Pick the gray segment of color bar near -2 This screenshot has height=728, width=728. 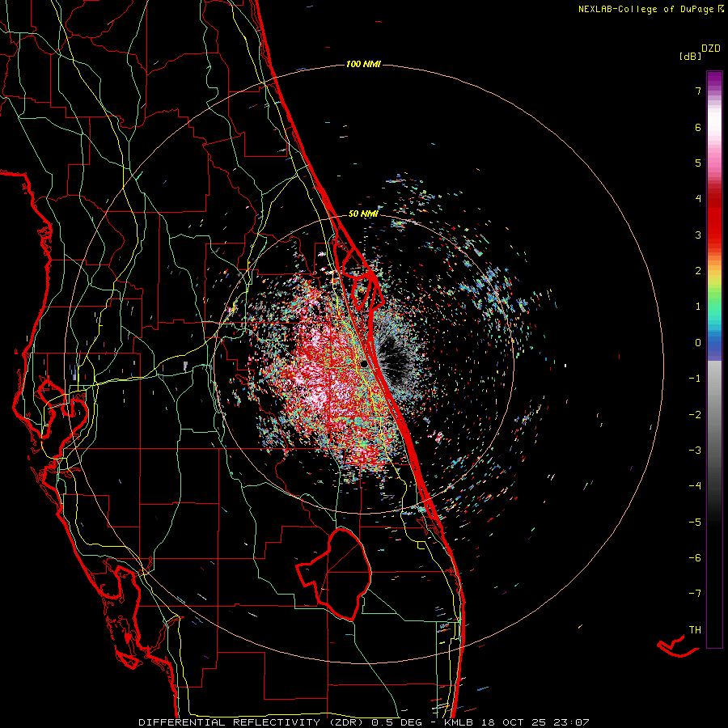click(x=714, y=415)
